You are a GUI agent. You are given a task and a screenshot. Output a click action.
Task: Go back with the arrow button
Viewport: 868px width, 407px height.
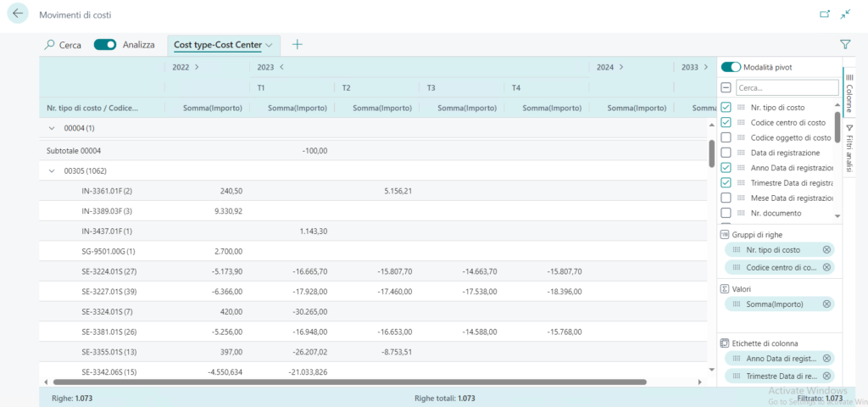18,14
